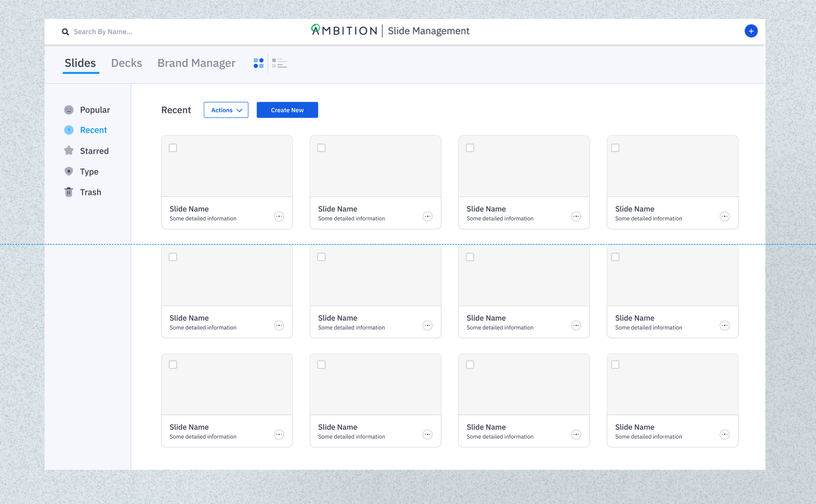Open more options on first row, second card
The width and height of the screenshot is (816, 504).
pos(427,217)
